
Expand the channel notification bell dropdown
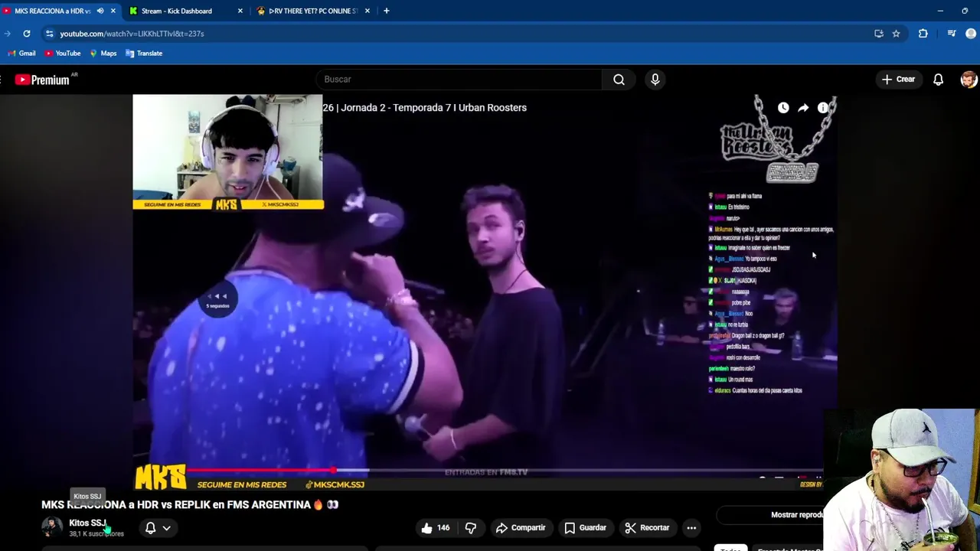click(x=158, y=528)
